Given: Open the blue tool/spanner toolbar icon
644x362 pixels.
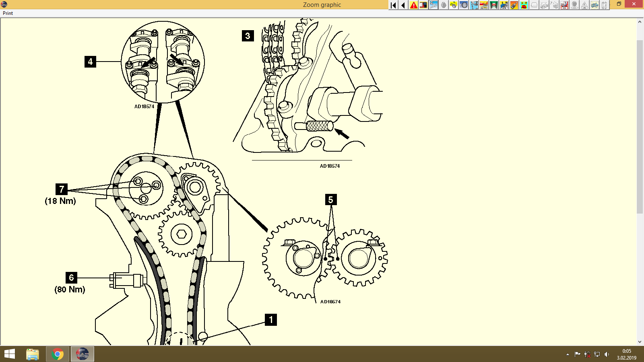Looking at the screenshot, I should 433,5.
